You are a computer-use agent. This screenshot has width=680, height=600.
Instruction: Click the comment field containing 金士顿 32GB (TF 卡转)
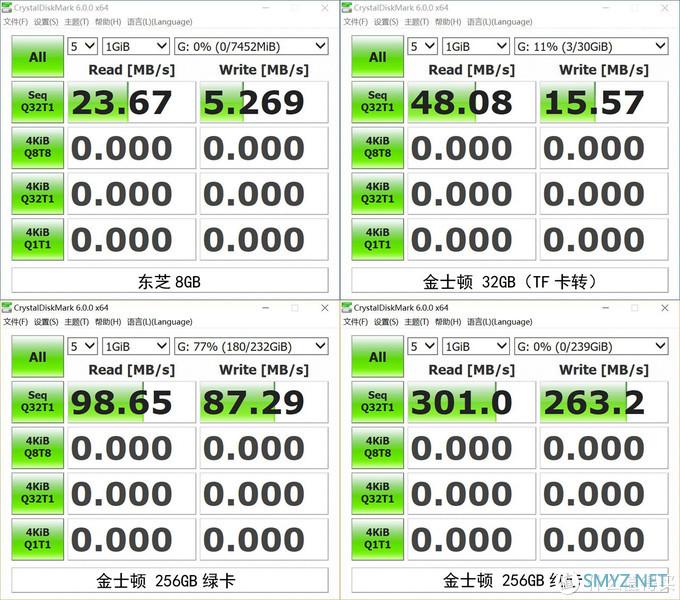point(510,281)
